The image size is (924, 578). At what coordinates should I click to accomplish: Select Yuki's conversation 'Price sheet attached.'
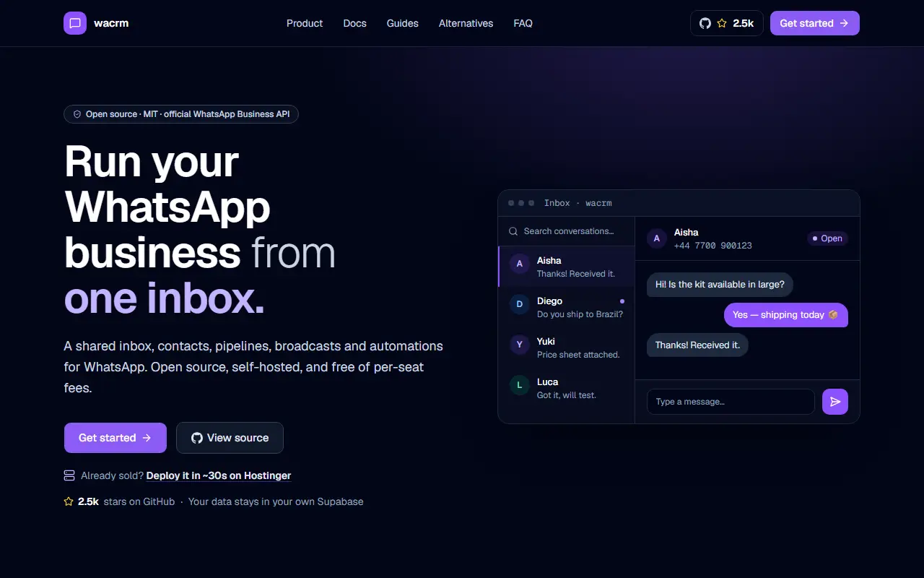[578, 355]
